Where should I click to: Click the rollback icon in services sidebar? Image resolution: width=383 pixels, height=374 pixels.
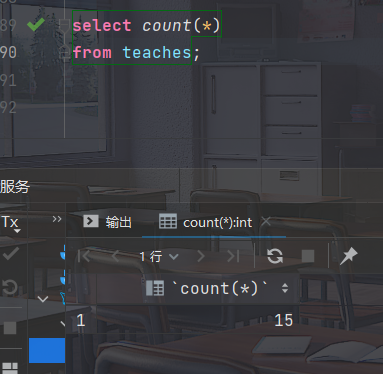10,287
